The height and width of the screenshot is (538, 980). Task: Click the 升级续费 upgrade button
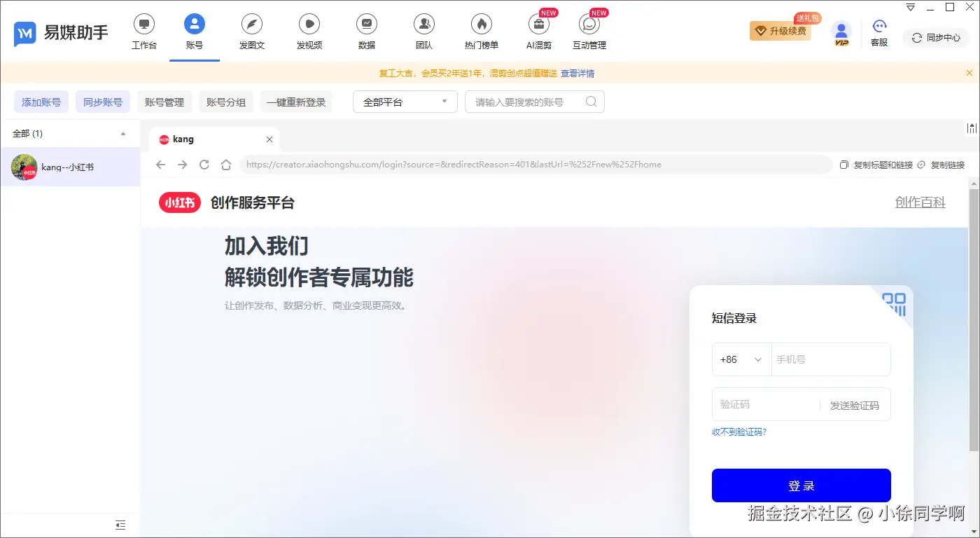[780, 31]
